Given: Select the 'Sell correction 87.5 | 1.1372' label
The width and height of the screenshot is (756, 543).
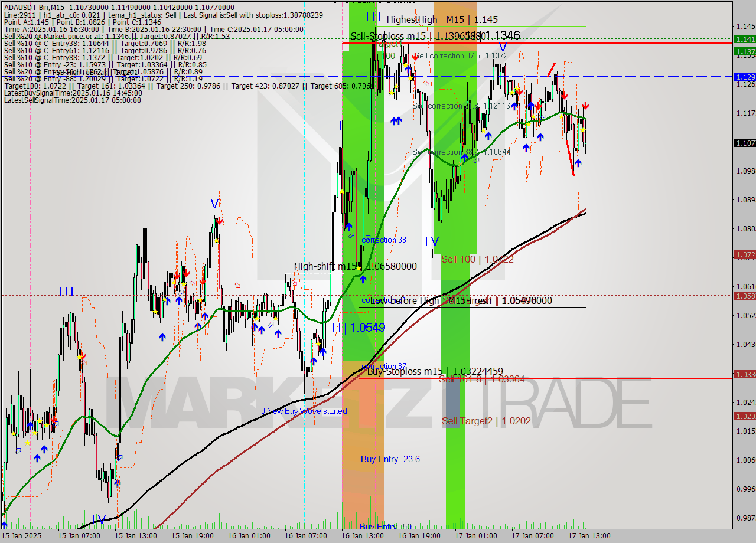Looking at the screenshot, I should [461, 55].
